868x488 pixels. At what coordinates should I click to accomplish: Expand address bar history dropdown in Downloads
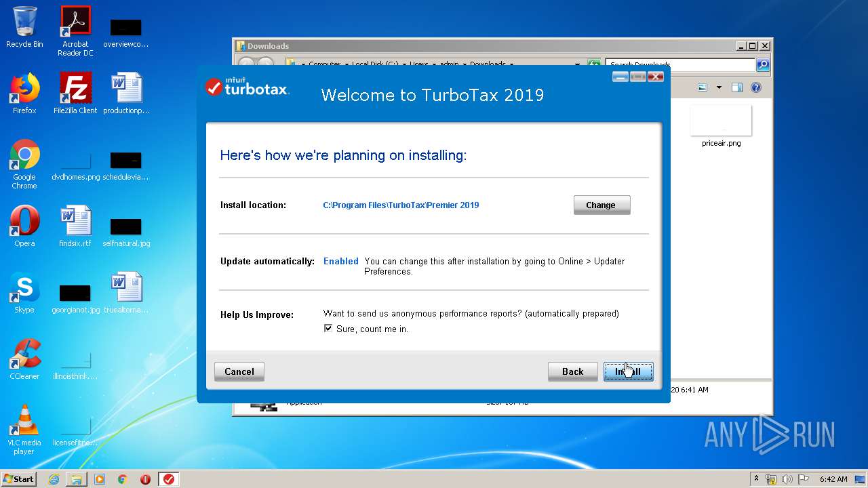pos(577,64)
